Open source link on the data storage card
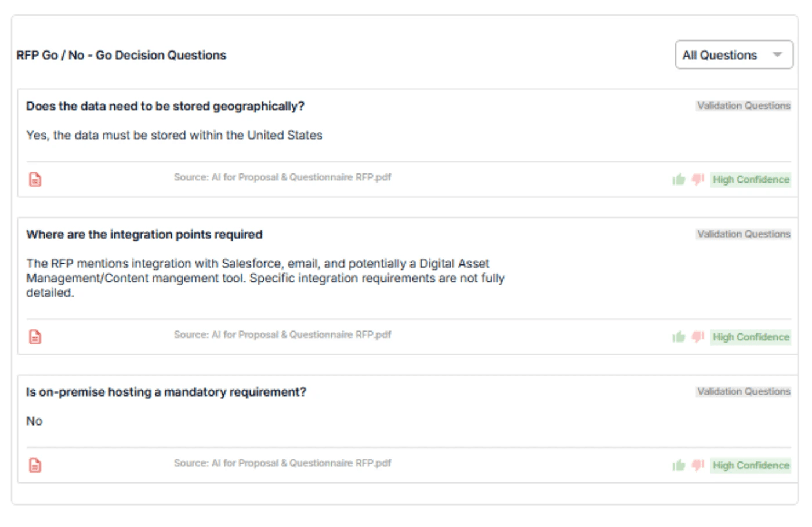 (x=282, y=178)
